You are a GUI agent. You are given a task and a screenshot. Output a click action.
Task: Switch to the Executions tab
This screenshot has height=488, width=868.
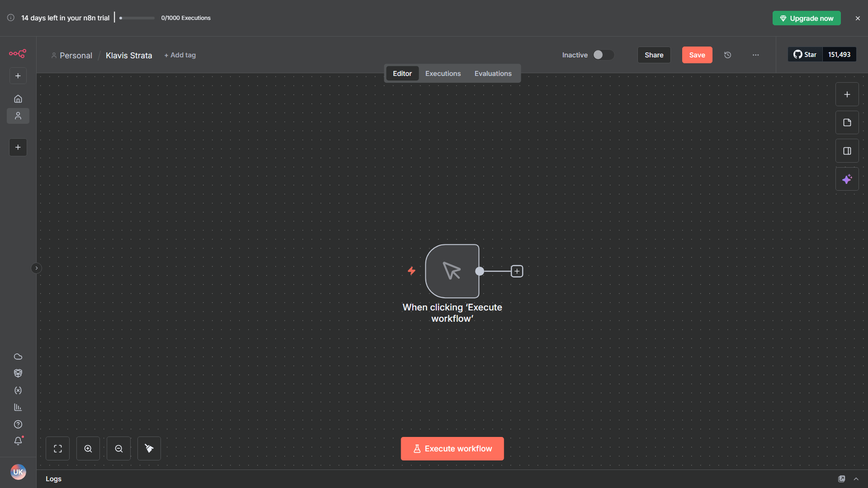(x=443, y=73)
